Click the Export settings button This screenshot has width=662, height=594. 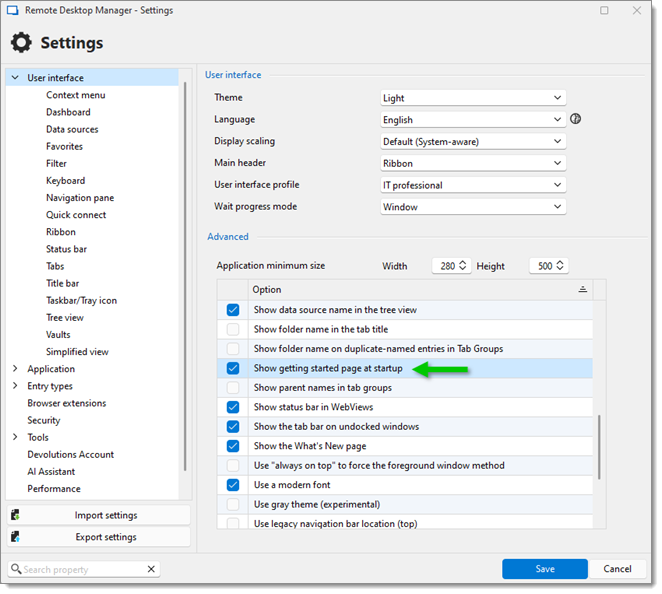[98, 537]
